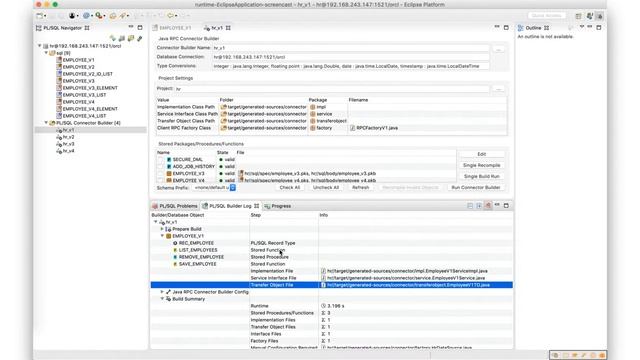
Task: Click the expand all icon in Builder Log toolbar
Action: pos(479,205)
